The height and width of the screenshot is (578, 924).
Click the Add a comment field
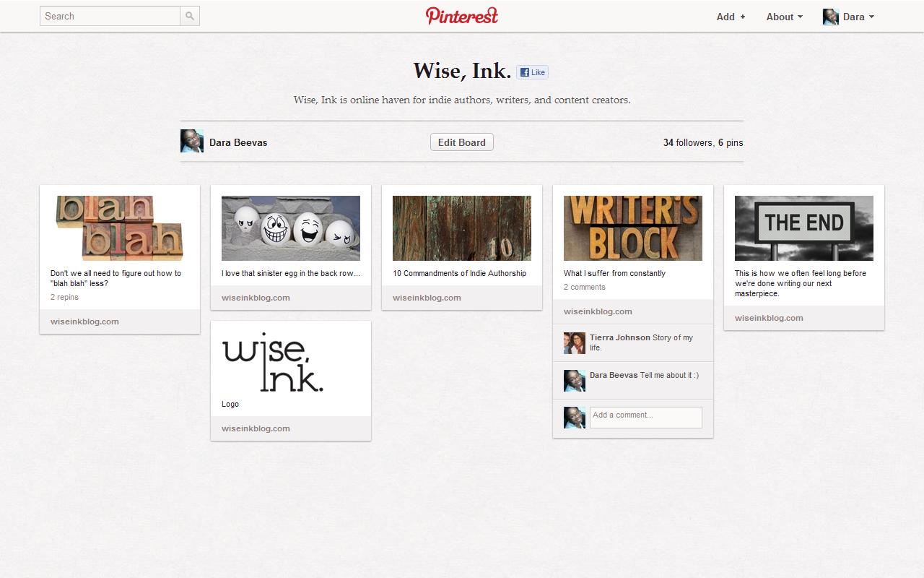(646, 418)
